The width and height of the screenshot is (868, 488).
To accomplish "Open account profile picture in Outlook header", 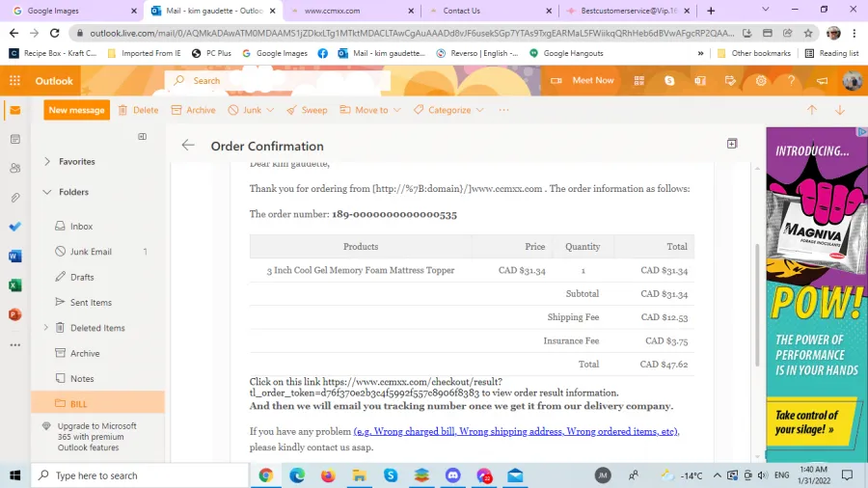I will (x=852, y=81).
